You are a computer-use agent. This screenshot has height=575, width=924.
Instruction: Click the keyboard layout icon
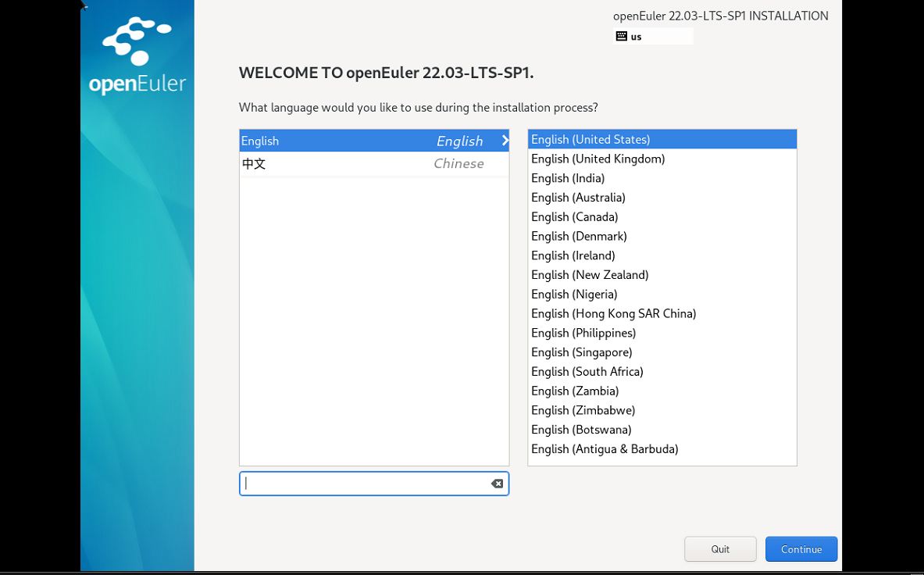pyautogui.click(x=621, y=36)
